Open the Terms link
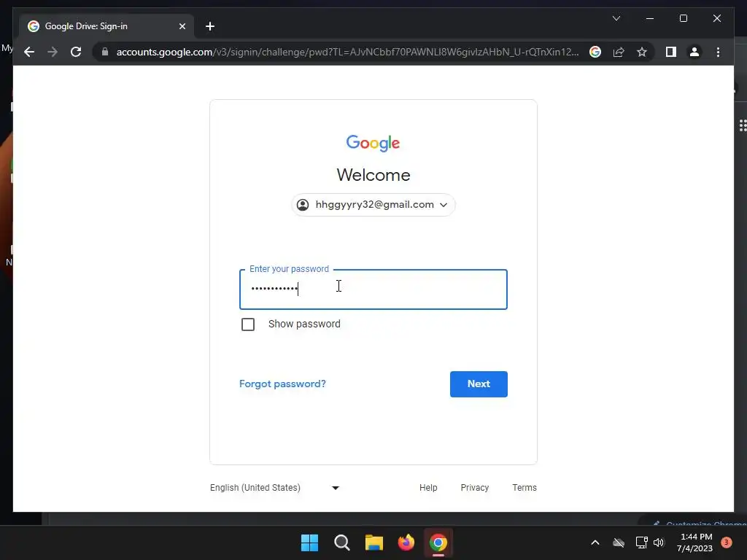The width and height of the screenshot is (747, 560). [x=524, y=488]
